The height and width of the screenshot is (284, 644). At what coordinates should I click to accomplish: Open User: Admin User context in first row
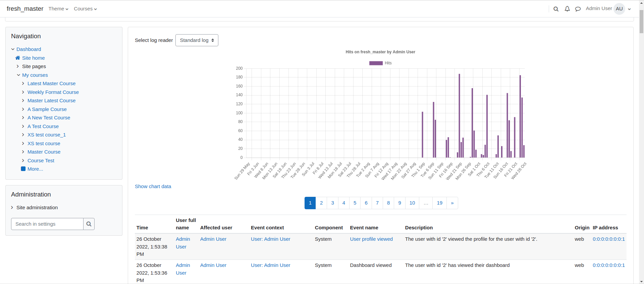[270, 239]
